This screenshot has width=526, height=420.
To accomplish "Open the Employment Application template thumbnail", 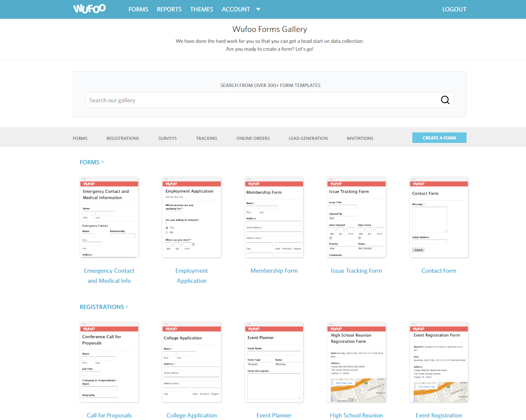I will (192, 217).
